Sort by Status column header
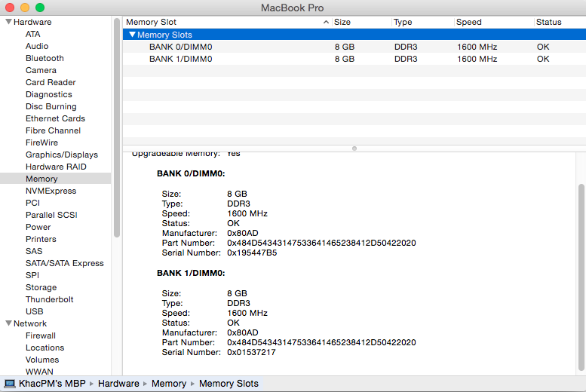Screen dimensions: 586x392 560,22
